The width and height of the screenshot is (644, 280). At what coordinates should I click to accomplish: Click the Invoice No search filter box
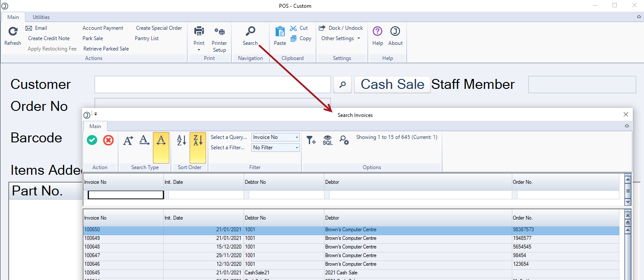coord(126,195)
